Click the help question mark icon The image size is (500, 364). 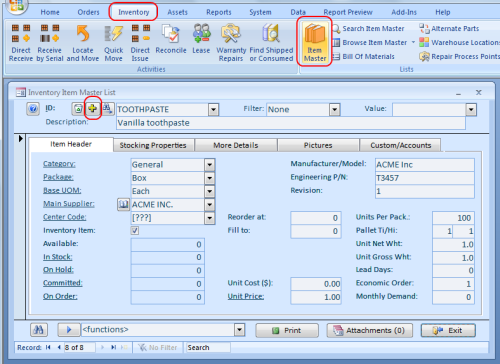pos(33,109)
